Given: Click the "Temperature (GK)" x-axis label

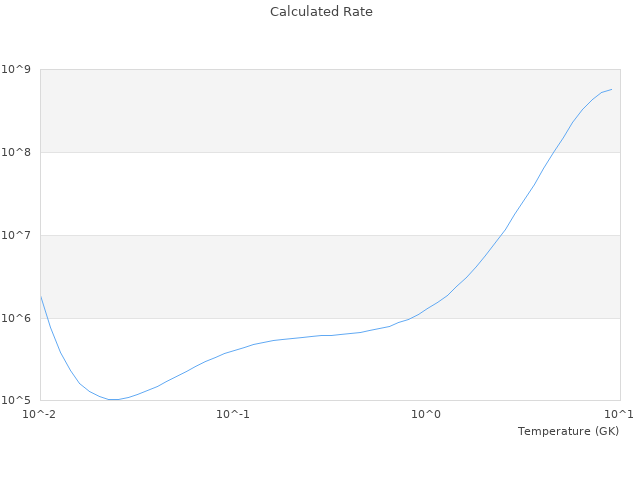Looking at the screenshot, I should [568, 431].
